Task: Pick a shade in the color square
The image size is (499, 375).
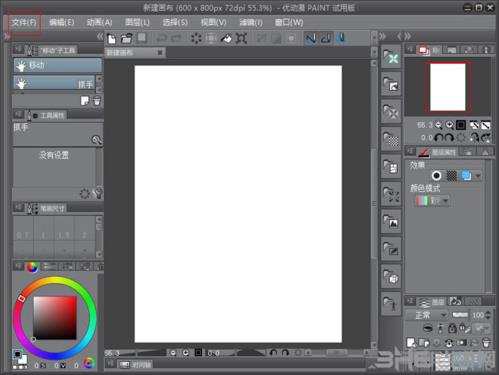Action: (x=55, y=318)
